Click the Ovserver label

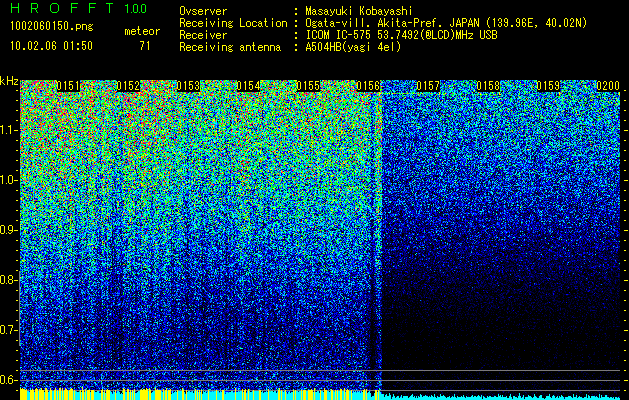coord(203,11)
